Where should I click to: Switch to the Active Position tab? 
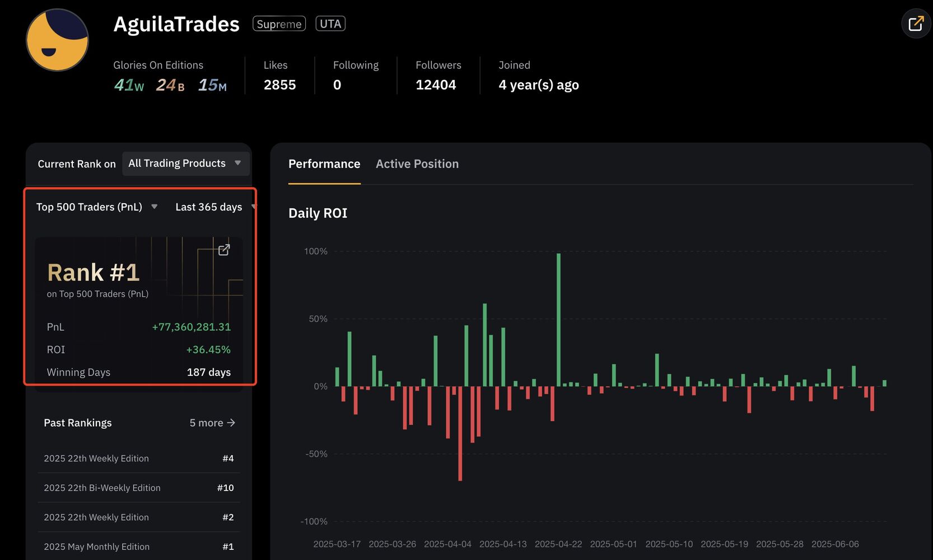point(417,164)
